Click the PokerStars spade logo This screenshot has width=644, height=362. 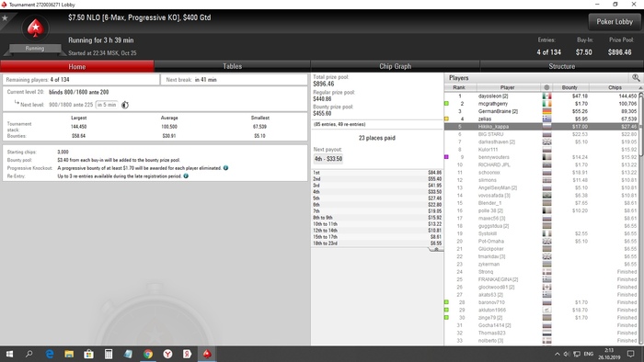35,28
